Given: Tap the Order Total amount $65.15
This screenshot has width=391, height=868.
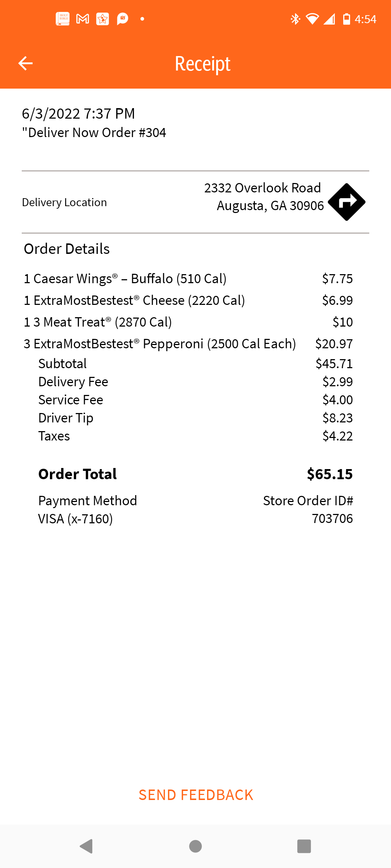Looking at the screenshot, I should point(329,474).
